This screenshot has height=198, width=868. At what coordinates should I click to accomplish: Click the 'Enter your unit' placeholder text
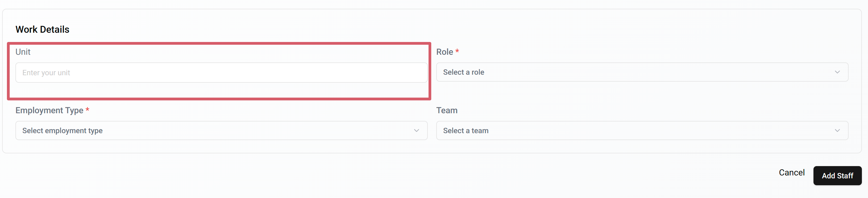click(x=46, y=73)
